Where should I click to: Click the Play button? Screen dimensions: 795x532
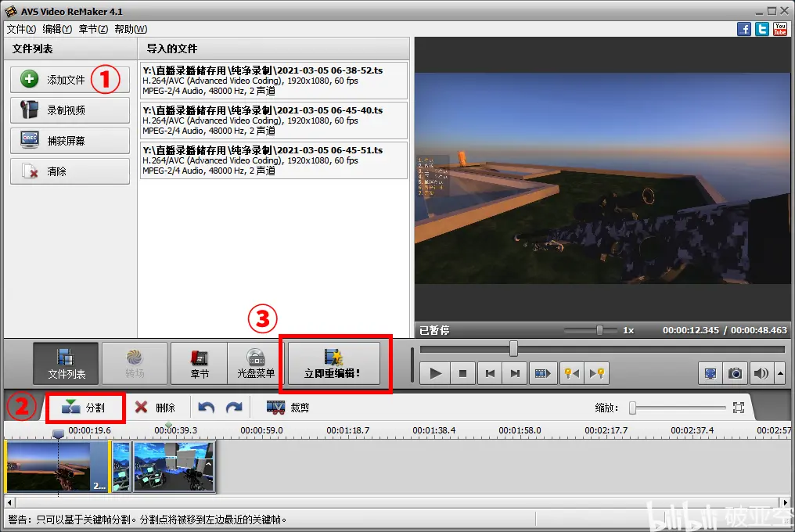click(x=435, y=374)
